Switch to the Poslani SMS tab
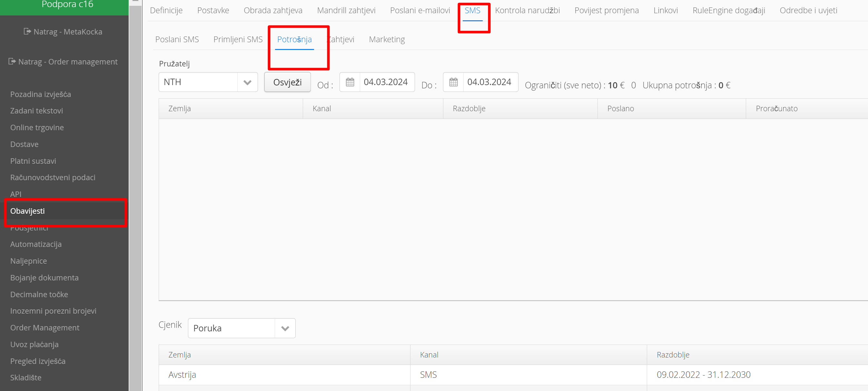This screenshot has height=391, width=868. 177,39
